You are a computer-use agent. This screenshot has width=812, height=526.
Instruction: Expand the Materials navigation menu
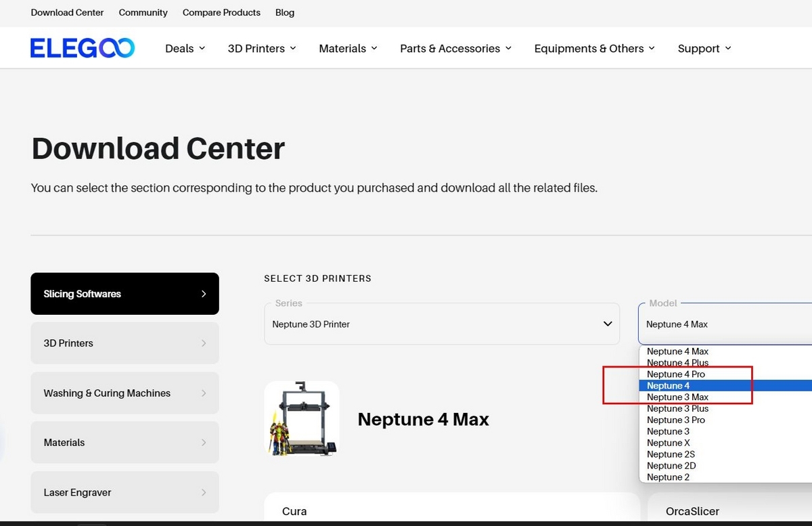[x=348, y=49]
